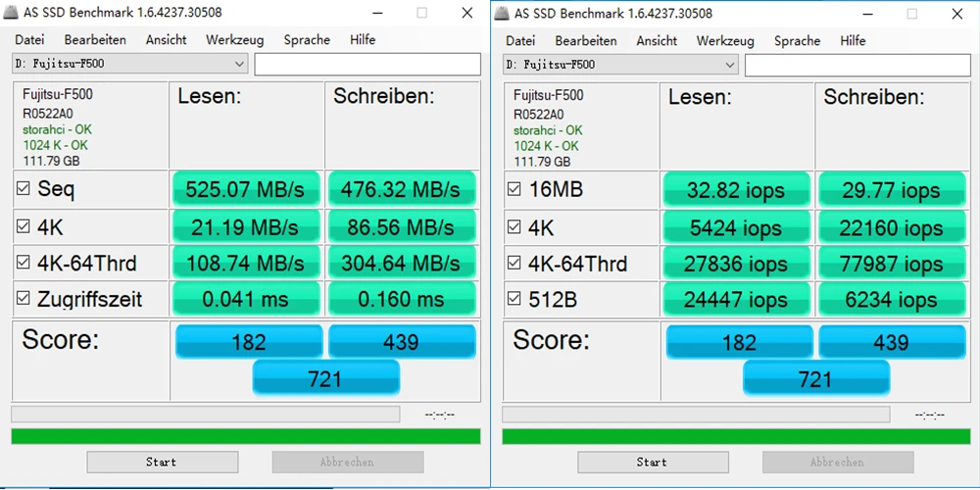This screenshot has width=980, height=490.
Task: Toggle the 4K checkbox in right window
Action: (x=514, y=226)
